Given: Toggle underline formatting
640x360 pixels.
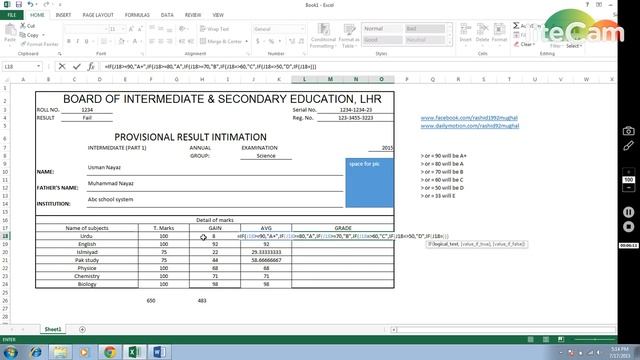Looking at the screenshot, I should click(87, 41).
